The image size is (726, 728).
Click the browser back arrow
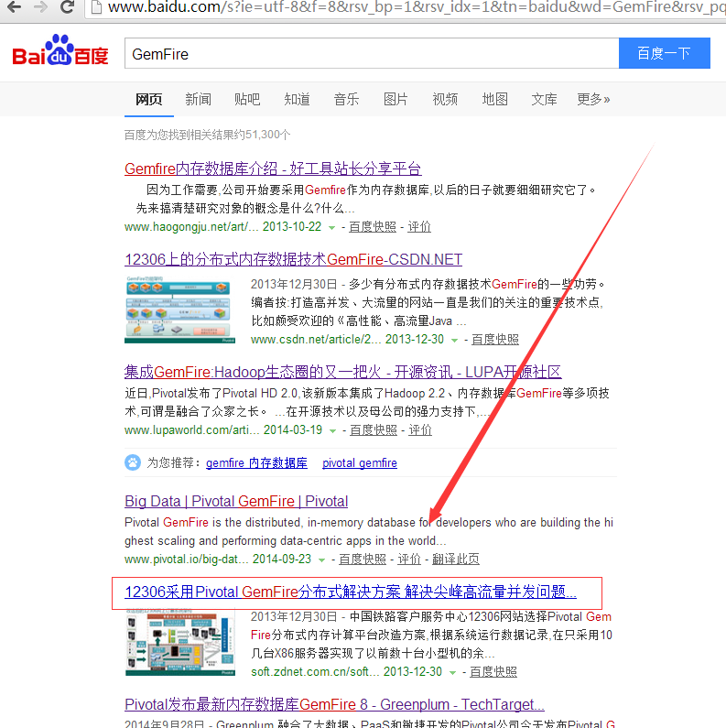[x=15, y=7]
